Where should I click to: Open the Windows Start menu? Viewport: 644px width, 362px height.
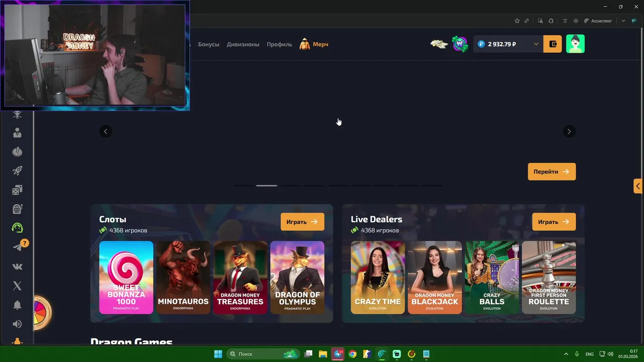click(x=218, y=354)
